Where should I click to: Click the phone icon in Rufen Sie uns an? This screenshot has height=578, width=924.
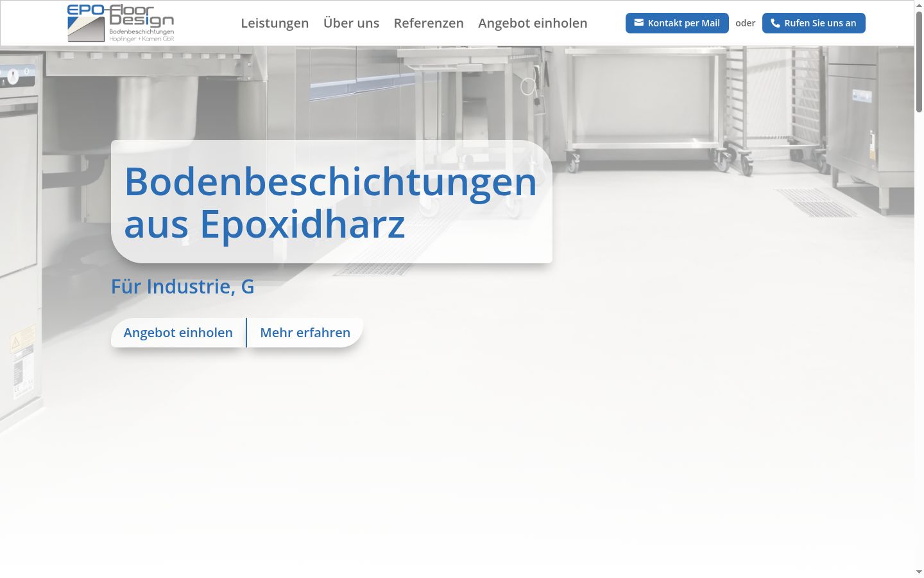click(775, 23)
